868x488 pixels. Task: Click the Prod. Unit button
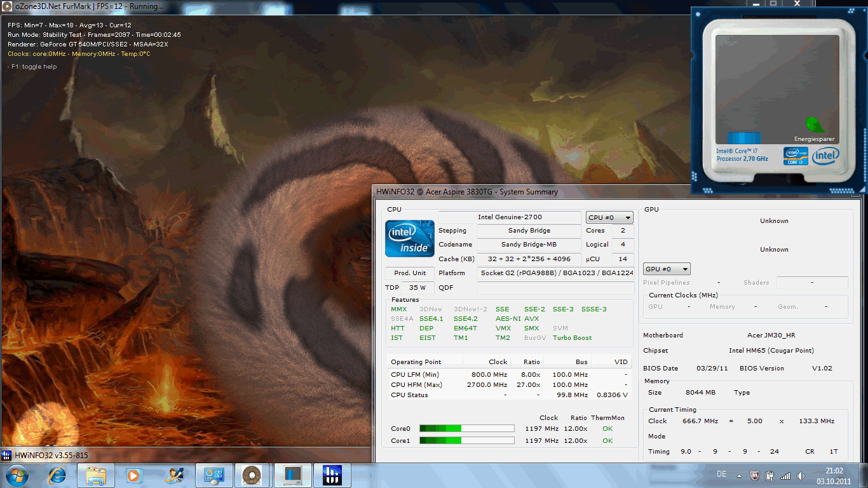[x=410, y=273]
